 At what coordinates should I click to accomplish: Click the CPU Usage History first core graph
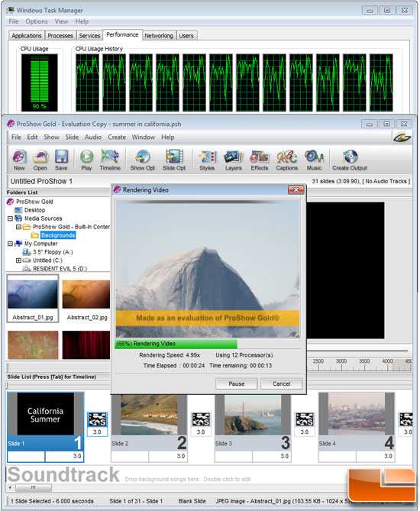[x=87, y=82]
